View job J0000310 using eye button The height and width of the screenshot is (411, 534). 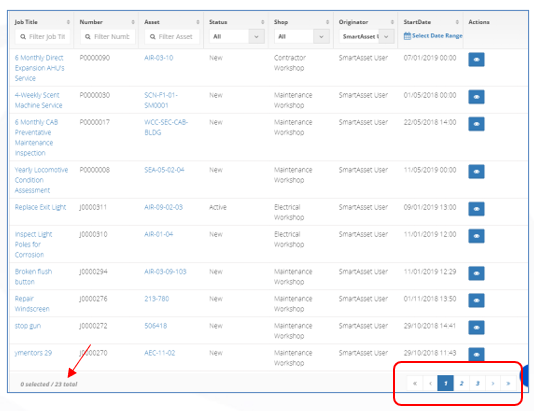(x=476, y=236)
